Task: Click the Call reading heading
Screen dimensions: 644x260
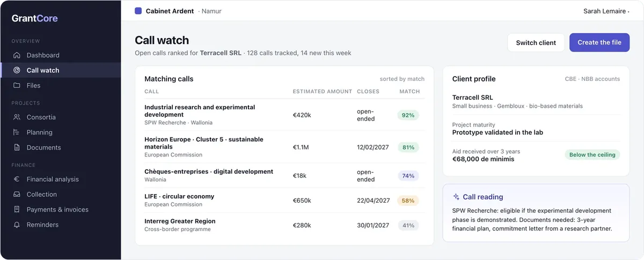Action: tap(483, 197)
